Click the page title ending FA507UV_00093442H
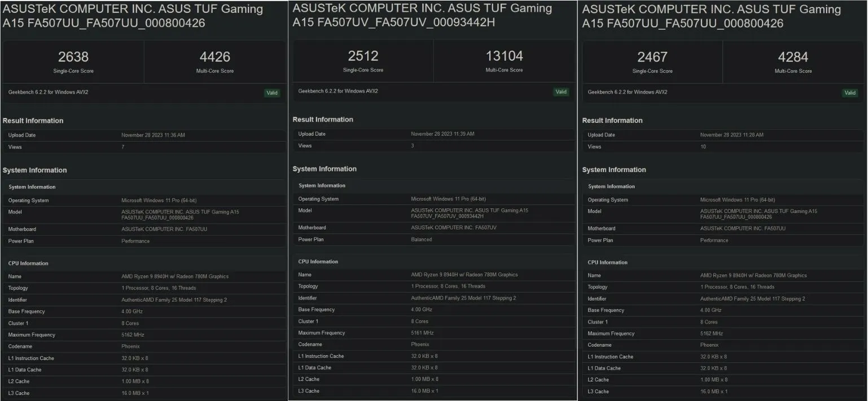The image size is (868, 401). 423,15
